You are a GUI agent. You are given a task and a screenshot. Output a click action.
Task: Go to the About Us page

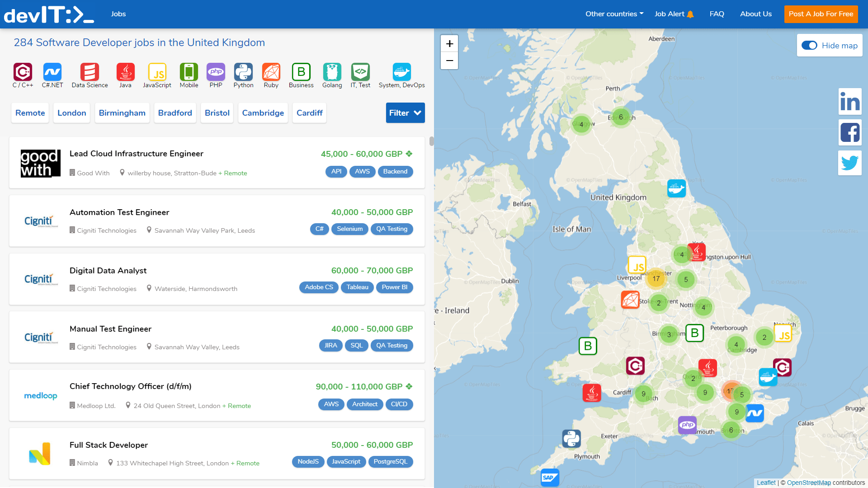click(x=755, y=14)
